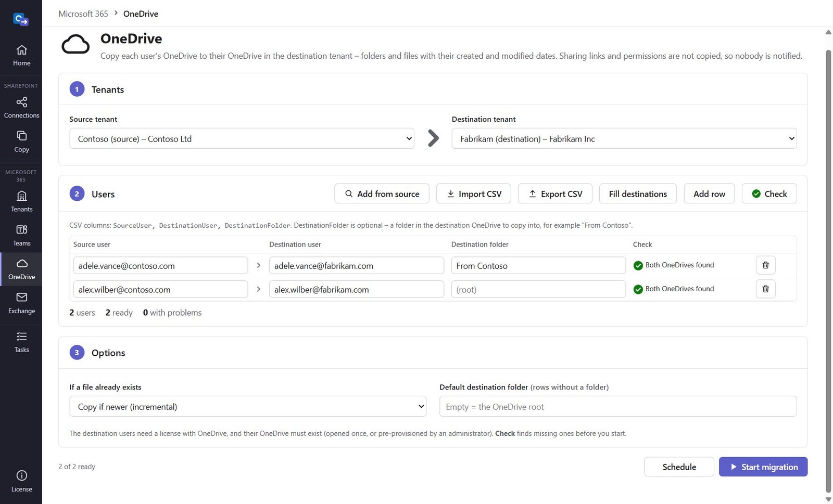Click the Schedule button
833x504 pixels.
pyautogui.click(x=679, y=467)
